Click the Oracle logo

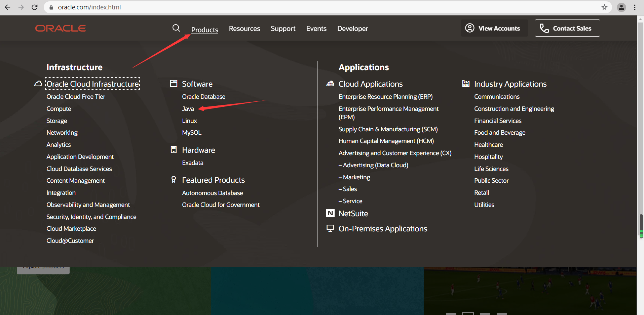click(61, 28)
